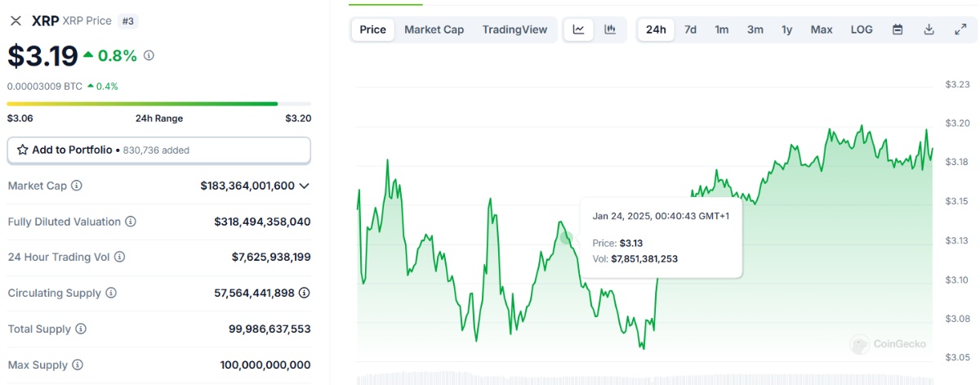Switch to line chart view

[x=579, y=29]
